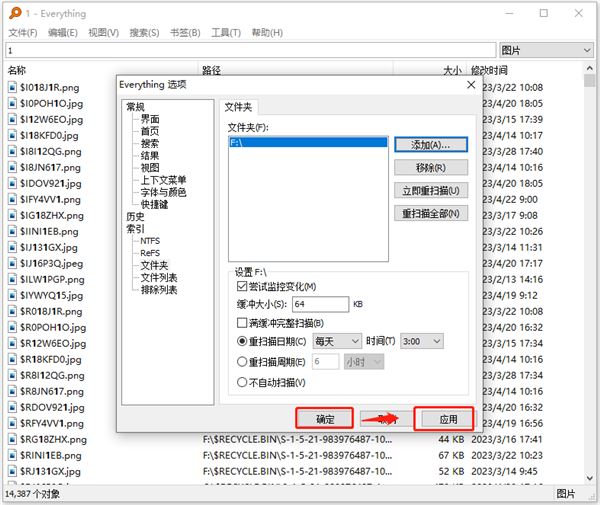The image size is (600, 505).
Task: Click the 缓冲大小 input field
Action: pyautogui.click(x=321, y=304)
